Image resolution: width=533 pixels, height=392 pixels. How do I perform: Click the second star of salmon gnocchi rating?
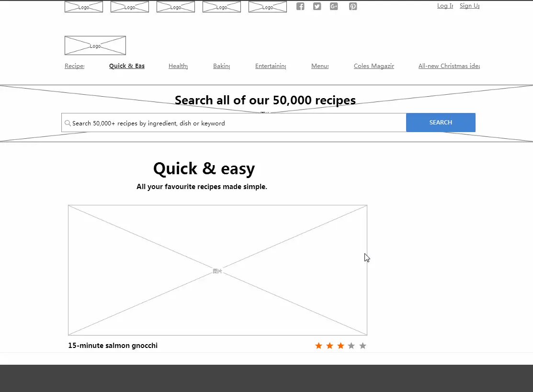[330, 346]
